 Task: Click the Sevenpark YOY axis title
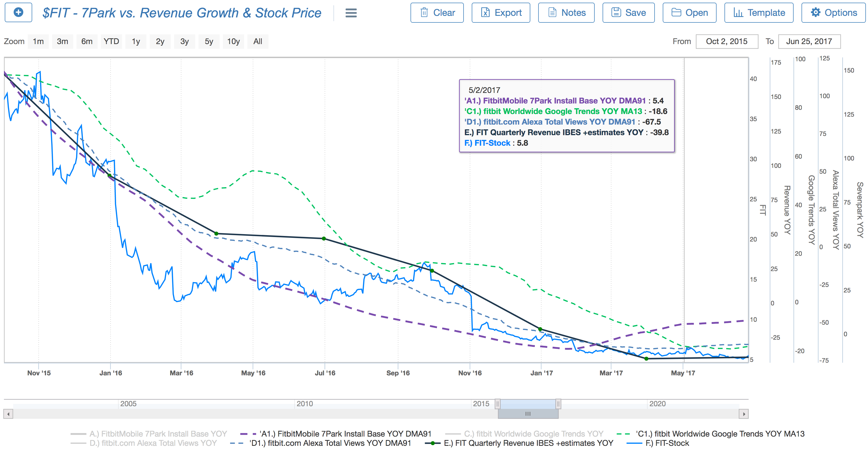coord(860,210)
